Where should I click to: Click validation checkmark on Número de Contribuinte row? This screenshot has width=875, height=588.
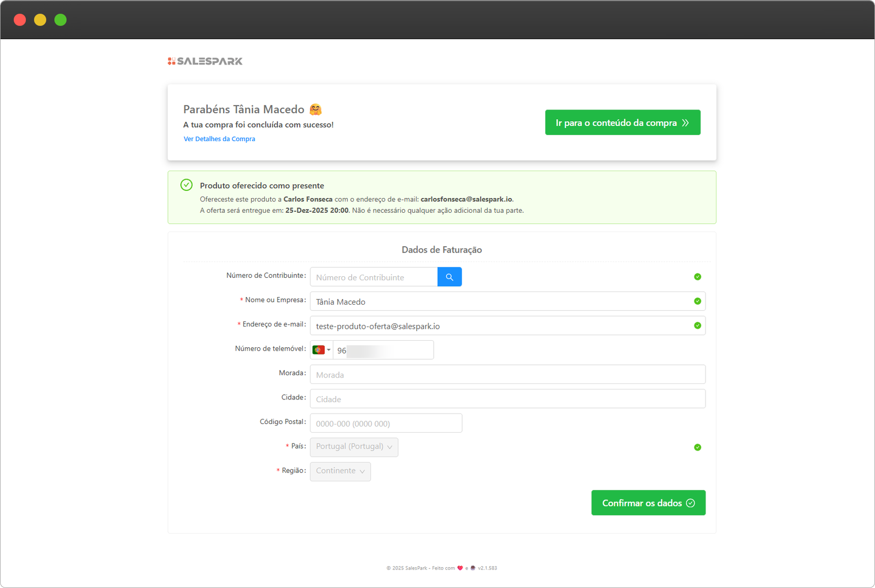697,277
